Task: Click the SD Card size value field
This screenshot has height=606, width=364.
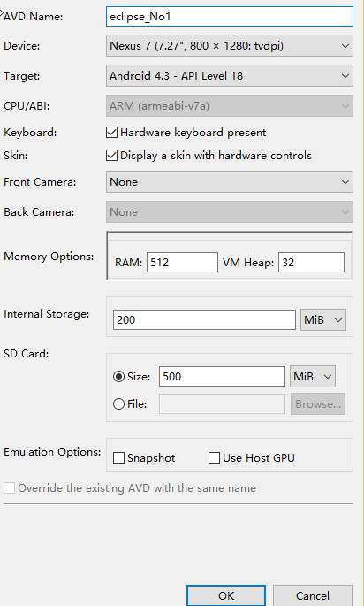Action: (x=222, y=377)
